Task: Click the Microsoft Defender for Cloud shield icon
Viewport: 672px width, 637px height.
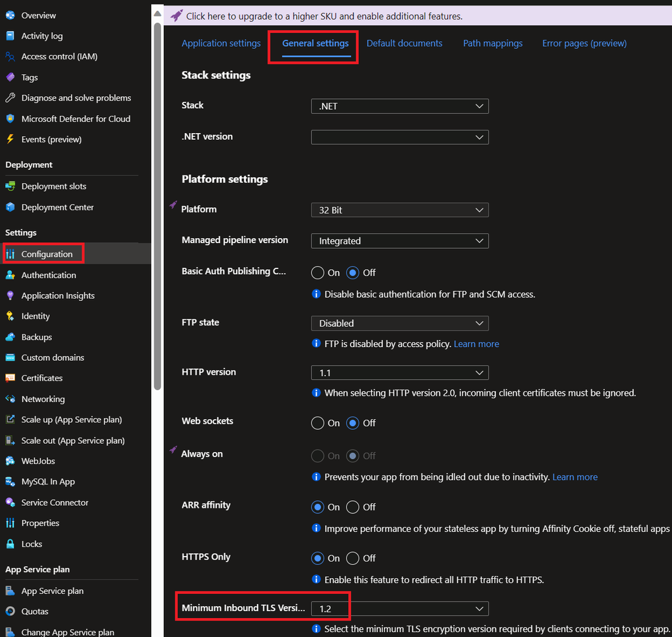Action: pyautogui.click(x=10, y=119)
